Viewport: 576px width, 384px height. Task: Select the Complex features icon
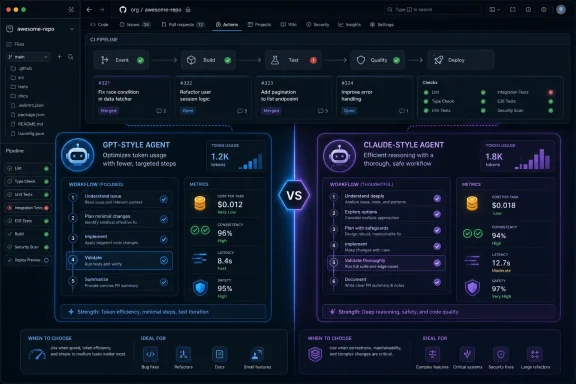coord(432,354)
